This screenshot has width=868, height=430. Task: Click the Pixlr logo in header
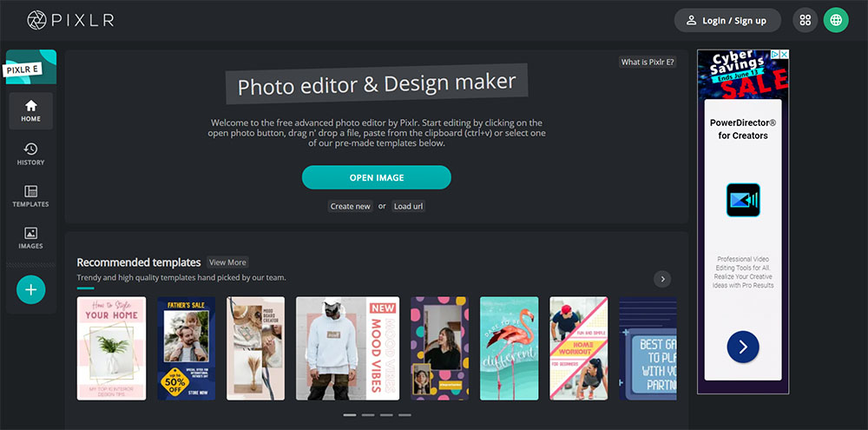coord(70,21)
